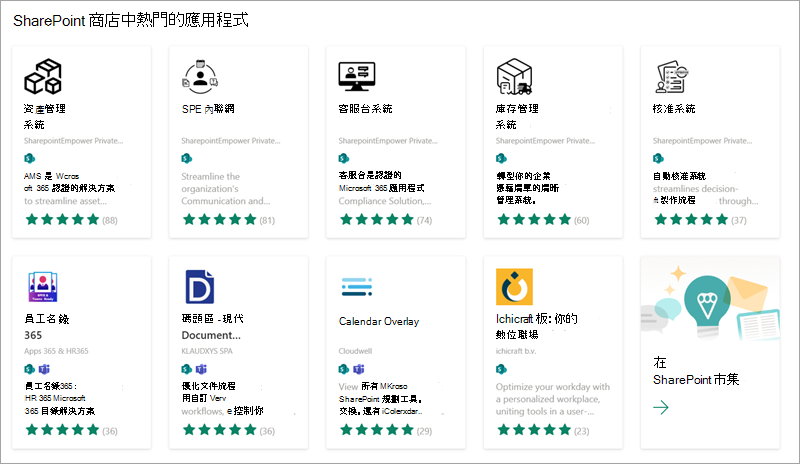Click SharepointEmpower publisher under 庫存管理系統
This screenshot has height=464, width=800.
pos(545,141)
